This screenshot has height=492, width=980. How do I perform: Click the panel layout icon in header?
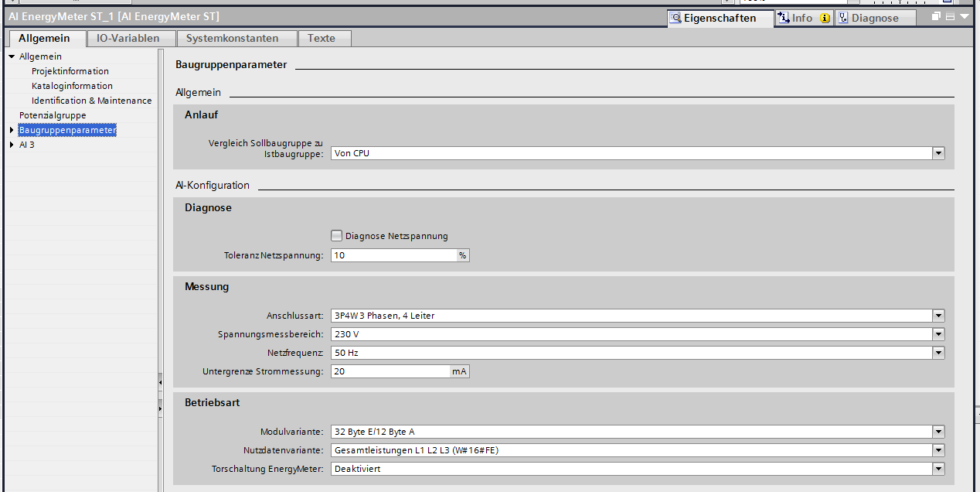[x=950, y=17]
